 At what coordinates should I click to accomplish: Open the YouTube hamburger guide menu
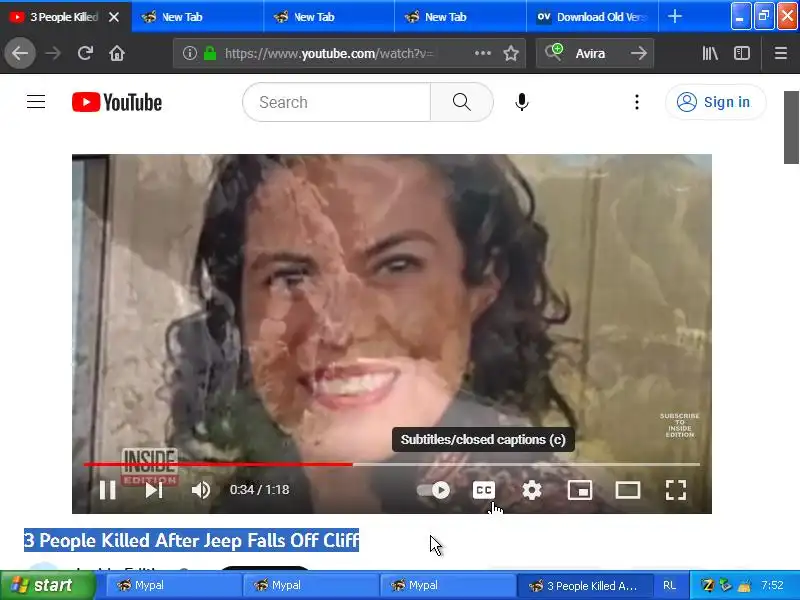tap(36, 102)
